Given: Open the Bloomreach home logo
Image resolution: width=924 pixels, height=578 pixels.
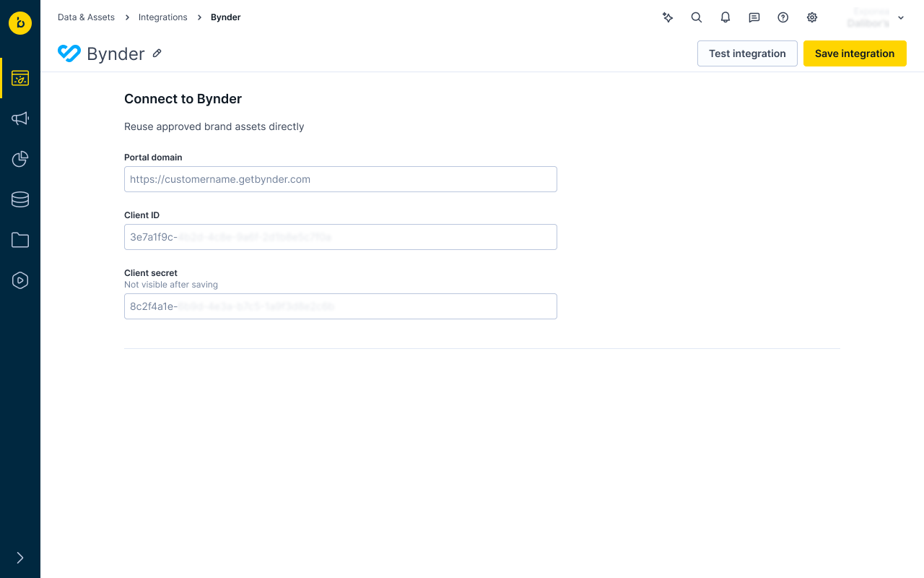Looking at the screenshot, I should (20, 23).
